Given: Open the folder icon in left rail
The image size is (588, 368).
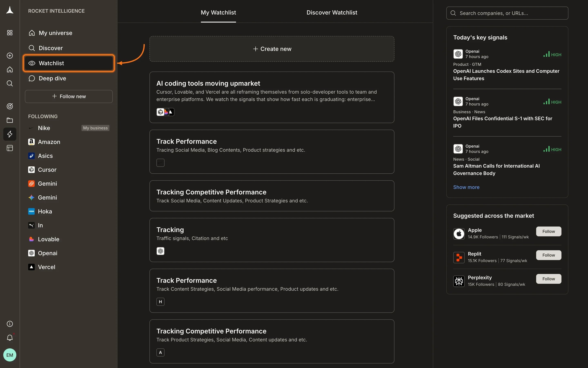Looking at the screenshot, I should pyautogui.click(x=10, y=120).
